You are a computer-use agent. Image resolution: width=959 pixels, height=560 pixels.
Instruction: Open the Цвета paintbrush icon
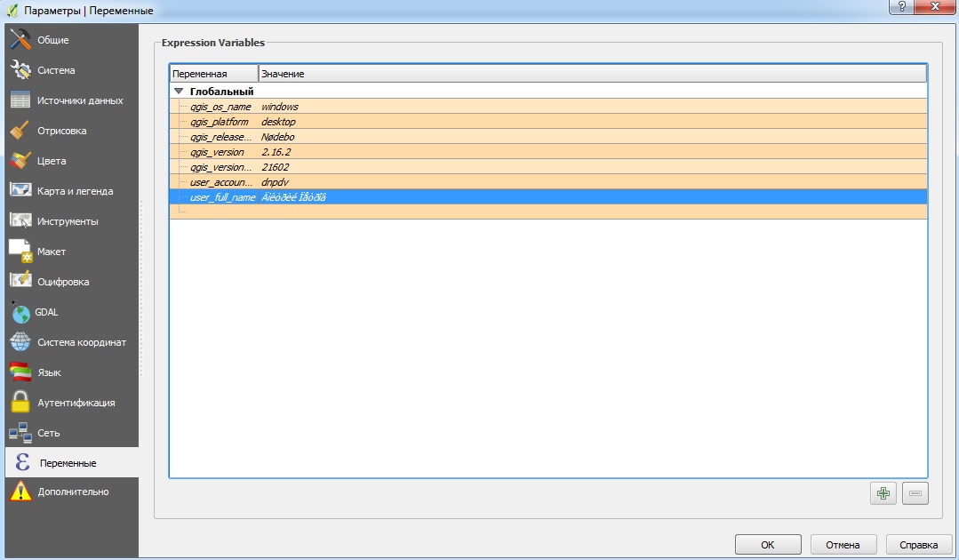[x=20, y=161]
